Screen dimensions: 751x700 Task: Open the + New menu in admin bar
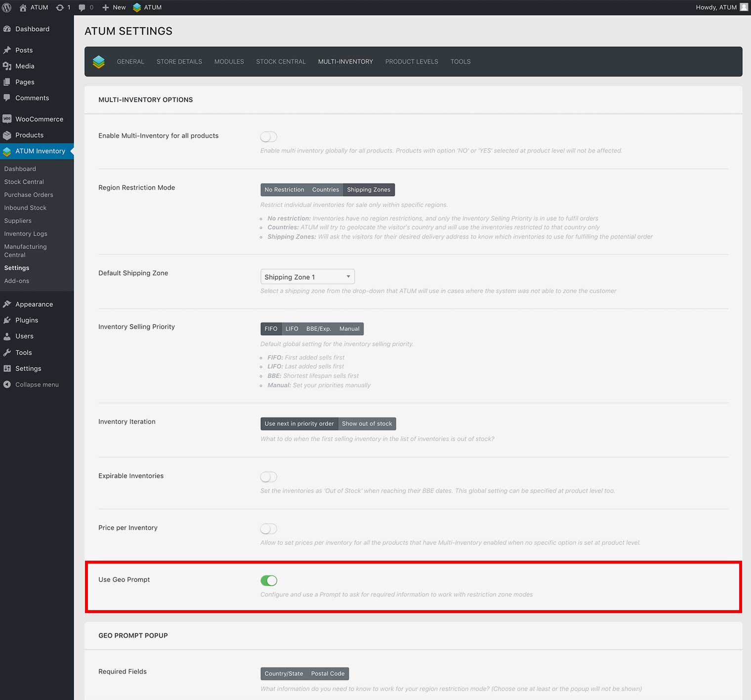(114, 7)
